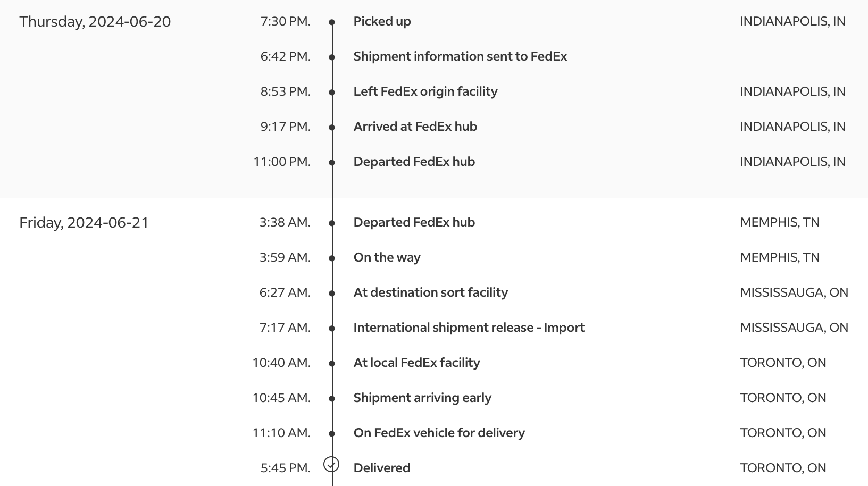
Task: Select the International shipment release dot
Action: [x=332, y=329]
